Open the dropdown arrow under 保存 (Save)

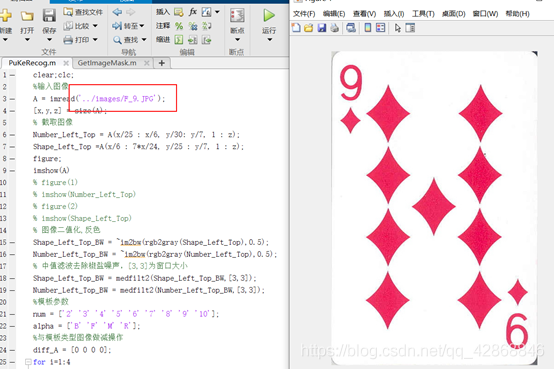tap(49, 40)
